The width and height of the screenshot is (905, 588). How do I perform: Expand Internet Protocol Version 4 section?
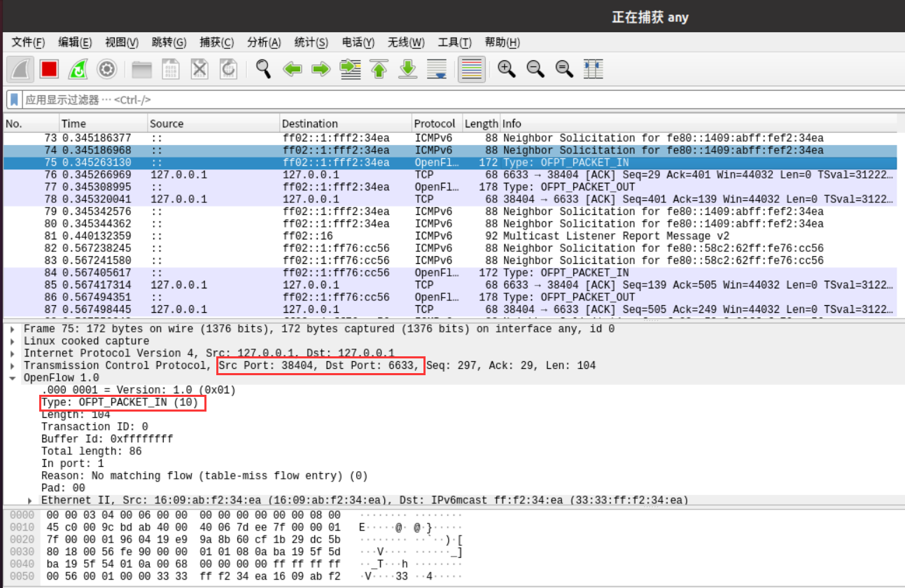point(13,353)
